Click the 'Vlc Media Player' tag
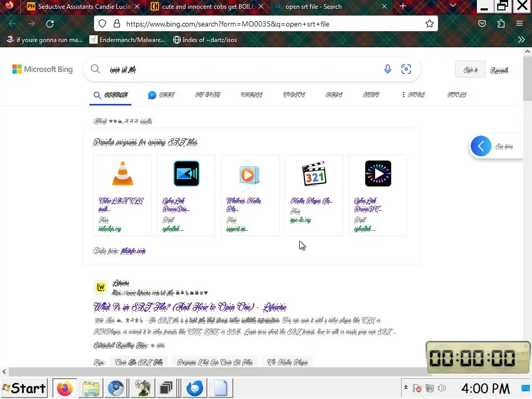 tap(287, 362)
